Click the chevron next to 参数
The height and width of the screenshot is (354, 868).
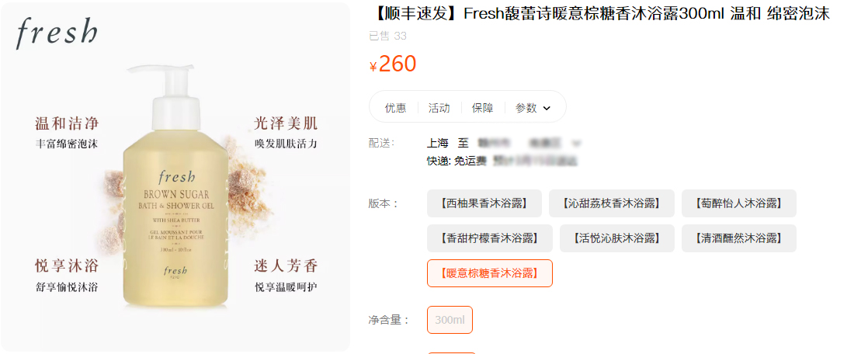(x=547, y=109)
